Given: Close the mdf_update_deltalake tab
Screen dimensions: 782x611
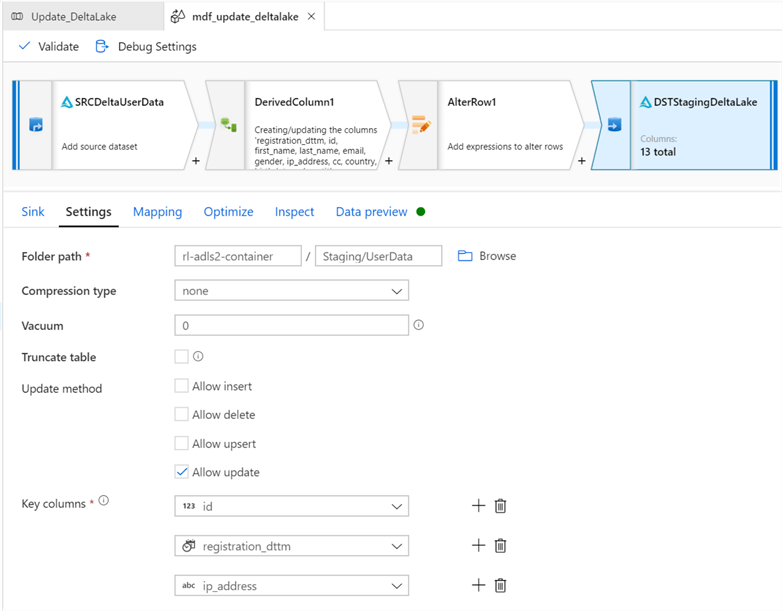Looking at the screenshot, I should point(310,17).
